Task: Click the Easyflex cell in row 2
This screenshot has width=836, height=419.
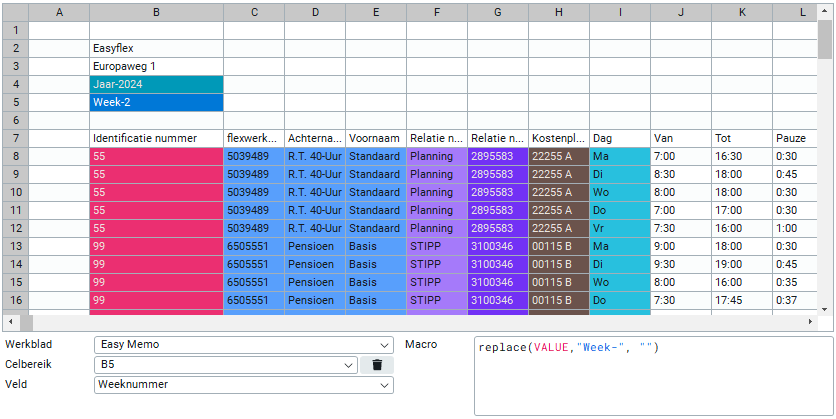Action: (x=156, y=48)
